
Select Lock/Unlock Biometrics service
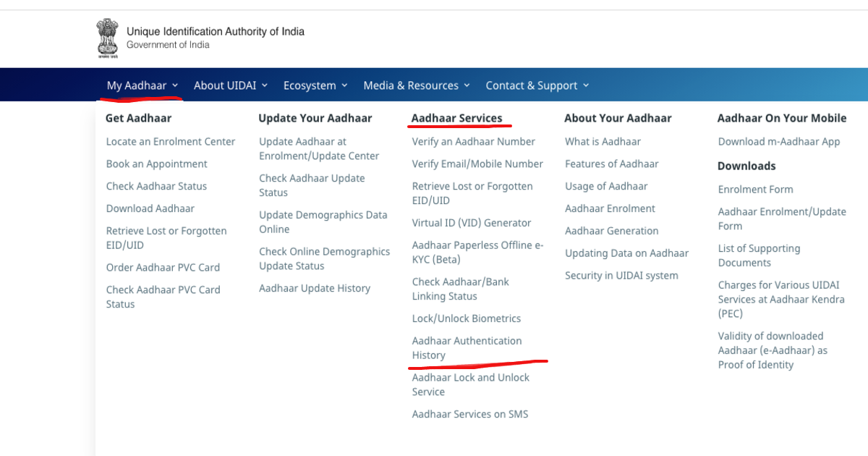tap(467, 318)
